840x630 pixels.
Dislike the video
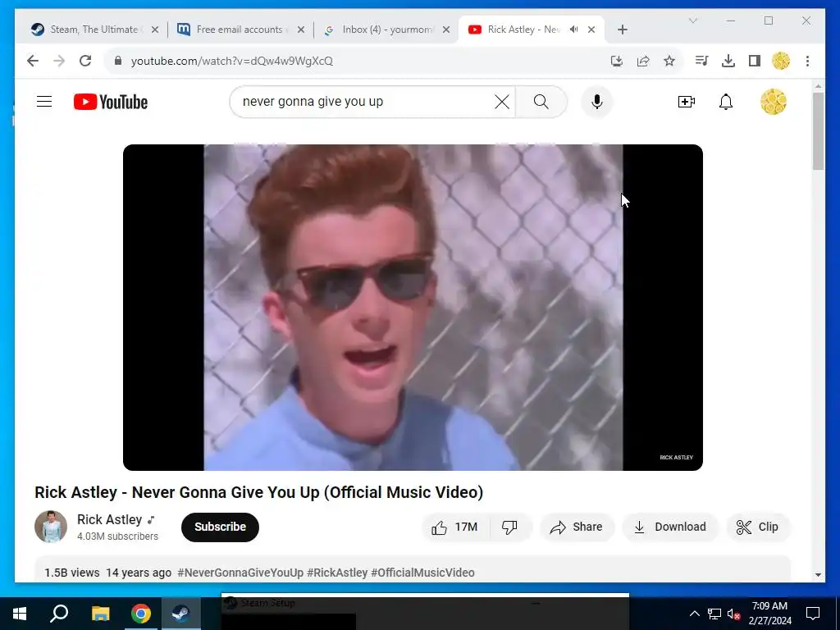pyautogui.click(x=510, y=527)
